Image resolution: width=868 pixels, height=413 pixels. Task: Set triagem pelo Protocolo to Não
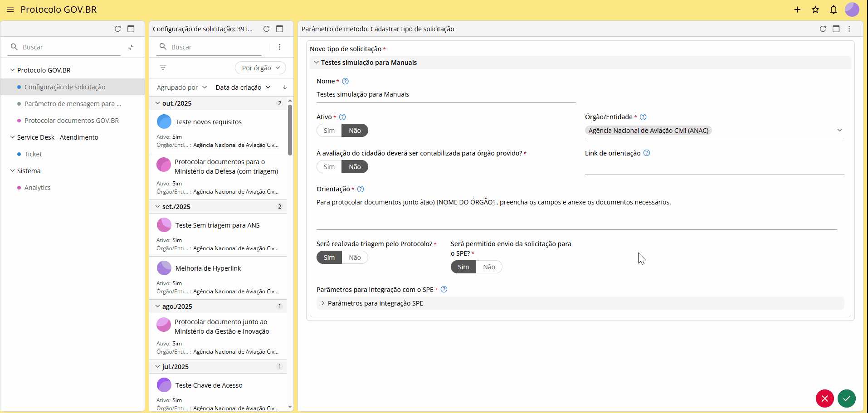click(x=355, y=258)
